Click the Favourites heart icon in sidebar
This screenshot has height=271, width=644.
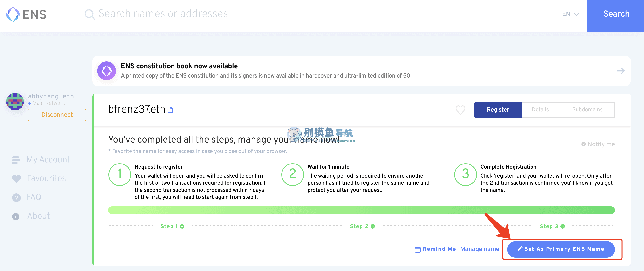16,179
